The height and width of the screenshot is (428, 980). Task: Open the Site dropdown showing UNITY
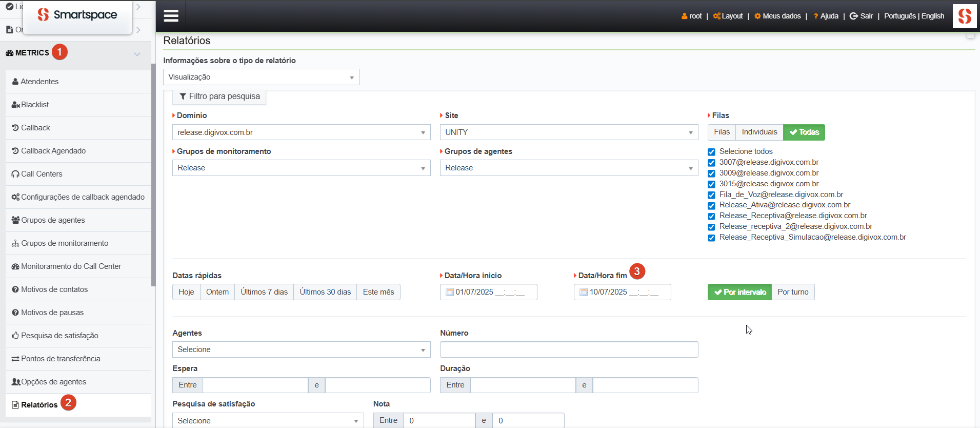(569, 132)
